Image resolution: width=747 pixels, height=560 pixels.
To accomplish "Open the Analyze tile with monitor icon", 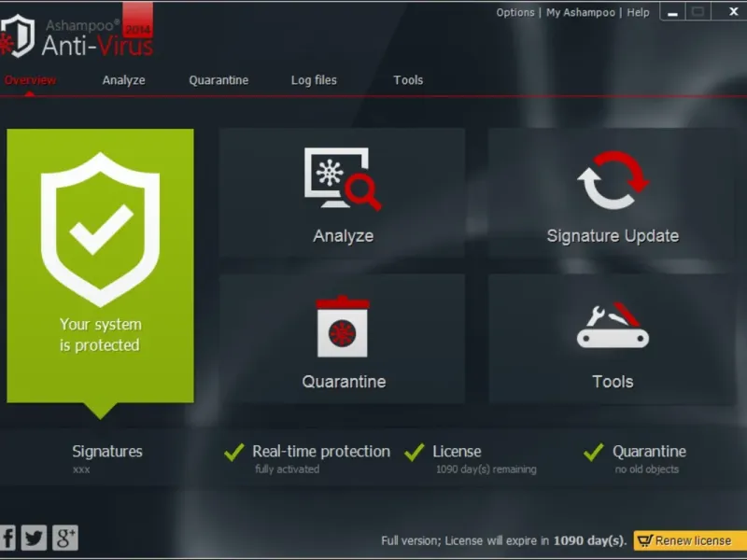I will click(342, 193).
